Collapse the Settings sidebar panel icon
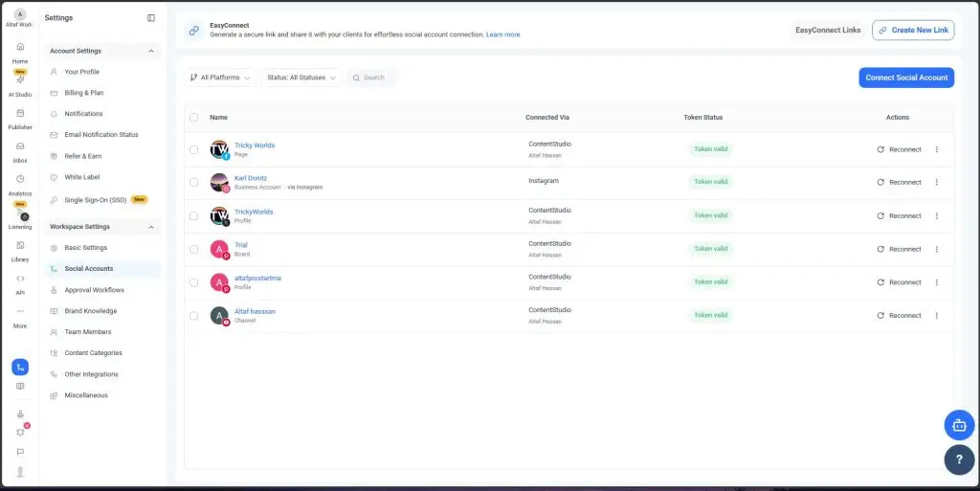This screenshot has width=980, height=491. 151,18
